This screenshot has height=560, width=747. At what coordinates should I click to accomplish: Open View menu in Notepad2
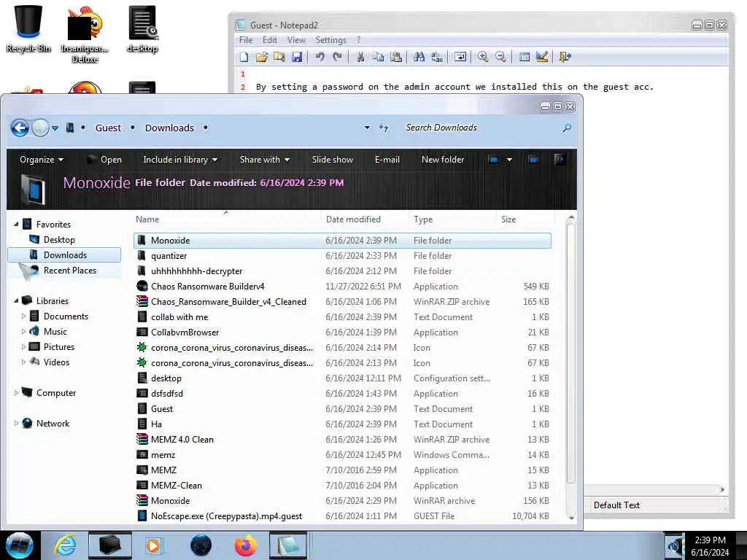(296, 40)
